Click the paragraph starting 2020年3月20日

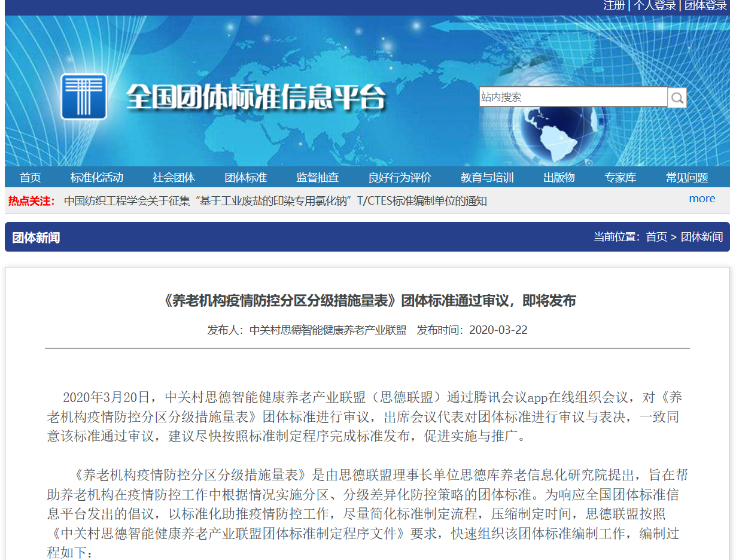tap(365, 416)
